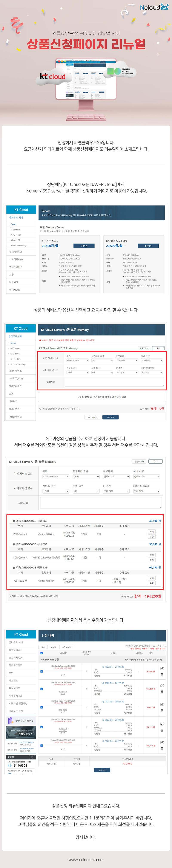Viewport: 172px width, 868px height.
Task: Toggle the checkbox for the 108,487원 order row
Action: point(41,689)
